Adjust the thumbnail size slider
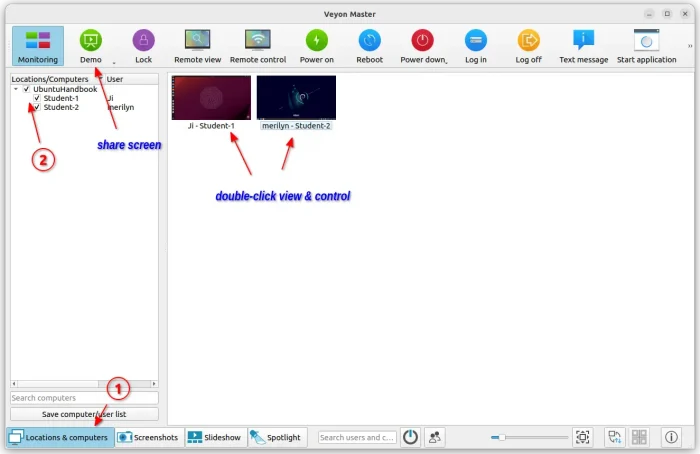The width and height of the screenshot is (700, 454). coord(501,437)
